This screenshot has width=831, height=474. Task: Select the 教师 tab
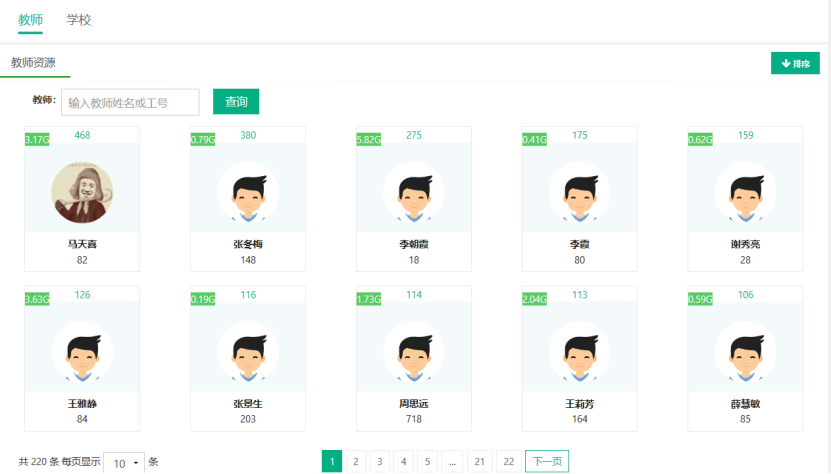(30, 19)
